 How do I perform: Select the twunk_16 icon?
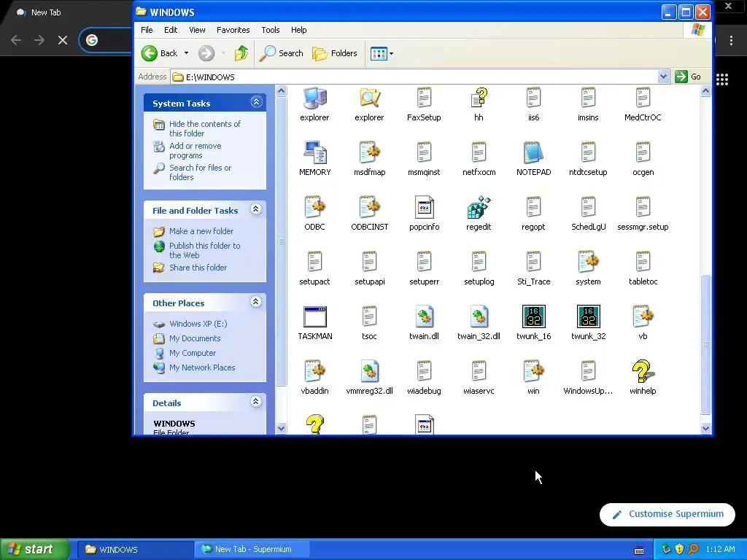[533, 316]
